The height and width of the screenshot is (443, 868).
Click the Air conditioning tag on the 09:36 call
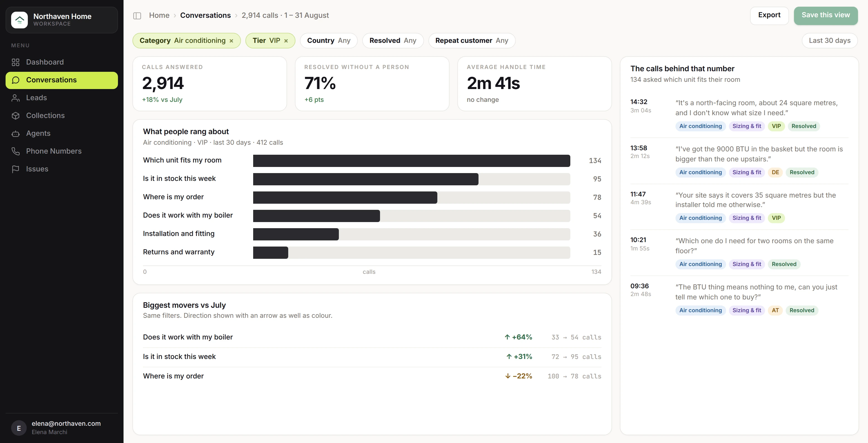pyautogui.click(x=701, y=310)
